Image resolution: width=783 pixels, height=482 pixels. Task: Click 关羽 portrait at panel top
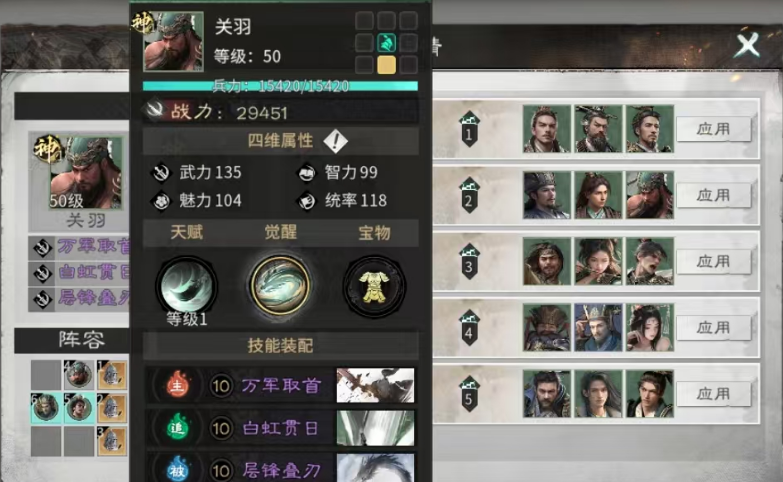[x=173, y=41]
